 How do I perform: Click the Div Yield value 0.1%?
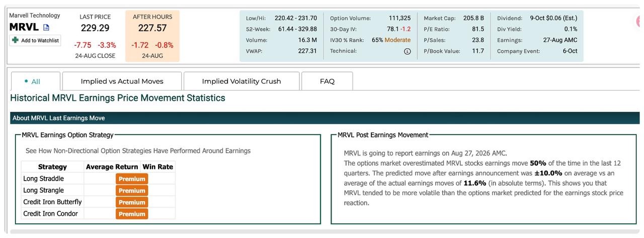coord(571,29)
